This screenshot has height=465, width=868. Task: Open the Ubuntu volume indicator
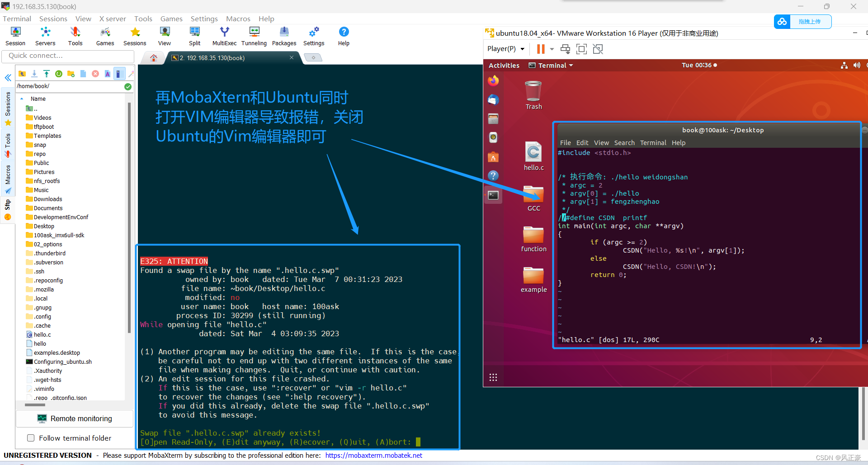(856, 66)
